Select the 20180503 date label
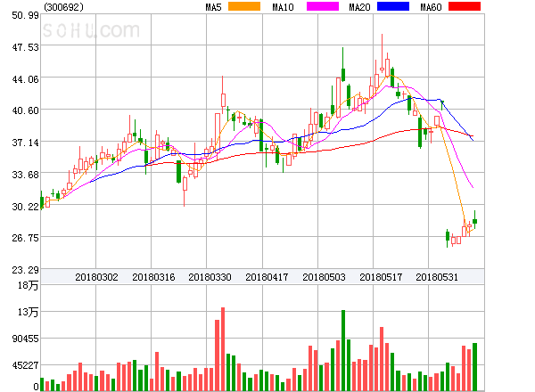This screenshot has width=535, height=392. pyautogui.click(x=324, y=277)
